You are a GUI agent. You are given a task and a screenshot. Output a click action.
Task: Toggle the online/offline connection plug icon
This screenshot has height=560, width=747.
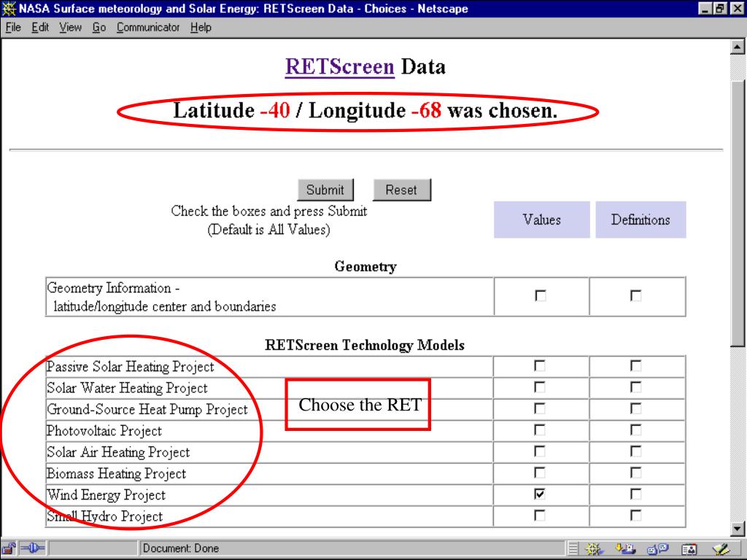[x=32, y=548]
